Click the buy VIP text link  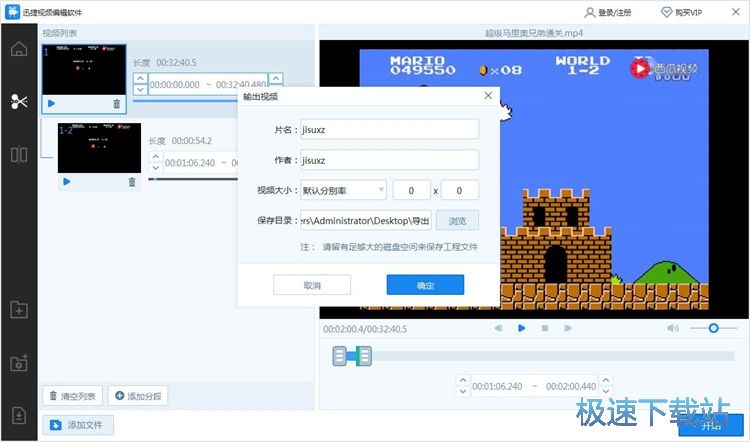pos(688,13)
